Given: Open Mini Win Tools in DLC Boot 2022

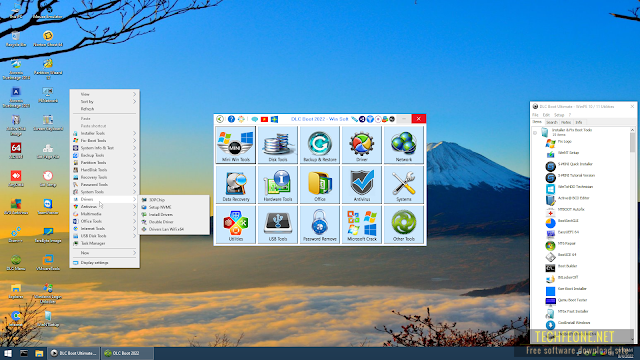Looking at the screenshot, I should tap(236, 145).
